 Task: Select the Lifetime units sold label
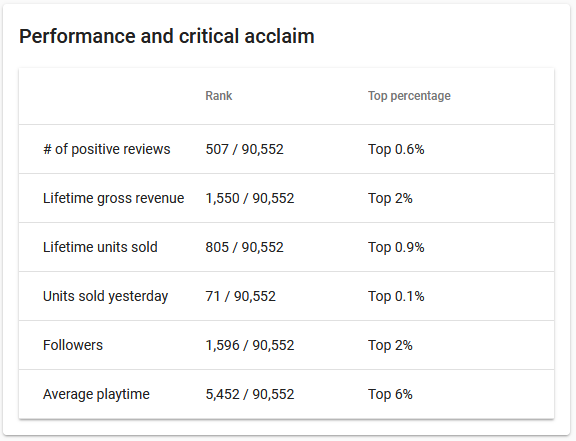click(x=100, y=247)
